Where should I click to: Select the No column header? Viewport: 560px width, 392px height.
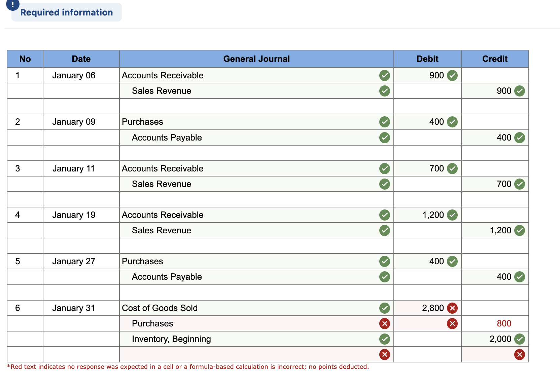pyautogui.click(x=25, y=59)
